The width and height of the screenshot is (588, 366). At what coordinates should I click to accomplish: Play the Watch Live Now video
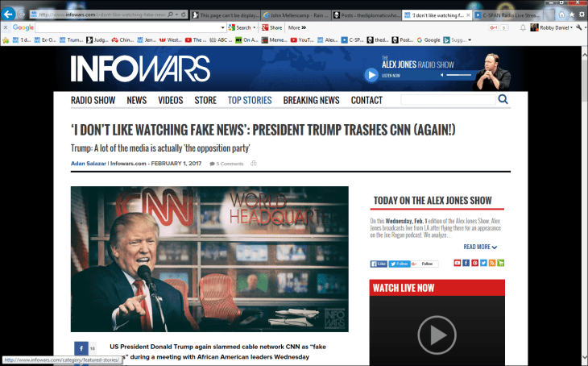click(x=437, y=335)
